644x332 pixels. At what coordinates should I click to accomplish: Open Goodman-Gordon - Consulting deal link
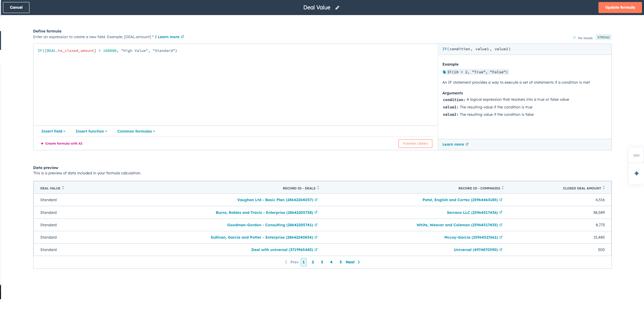(270, 225)
